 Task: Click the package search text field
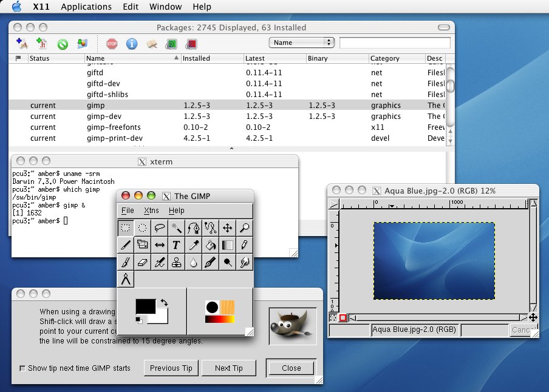pos(395,42)
